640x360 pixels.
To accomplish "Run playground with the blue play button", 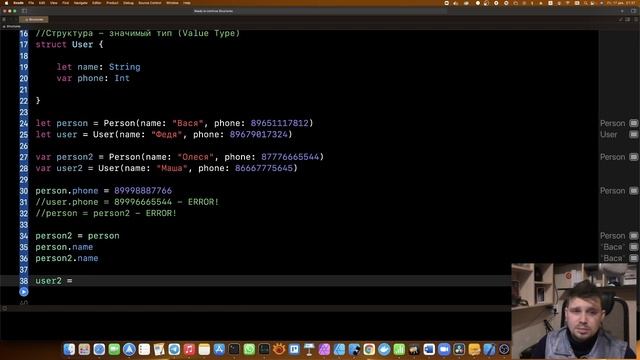I will [24, 292].
